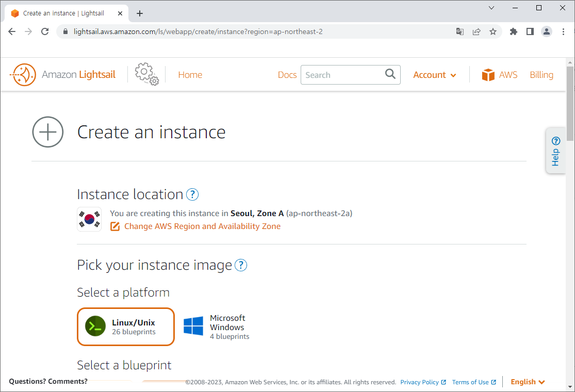Select the Linux/Unix platform
The image size is (575, 392).
[126, 326]
